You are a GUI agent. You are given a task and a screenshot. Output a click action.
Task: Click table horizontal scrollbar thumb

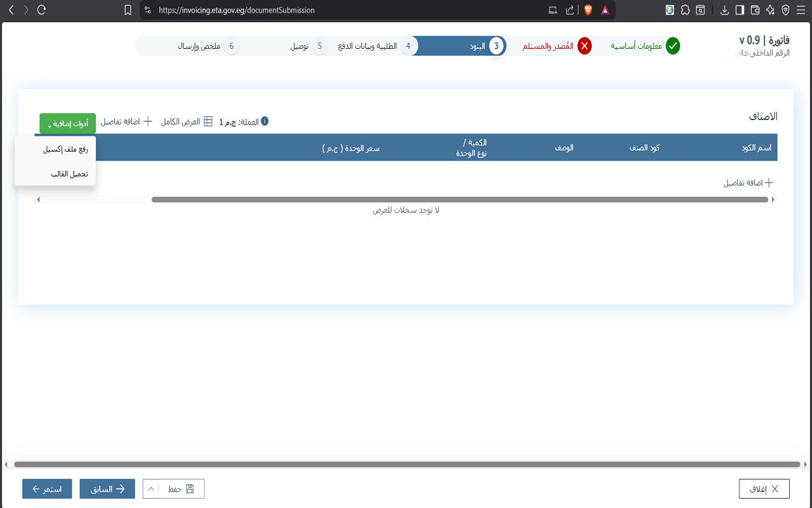[x=460, y=199]
